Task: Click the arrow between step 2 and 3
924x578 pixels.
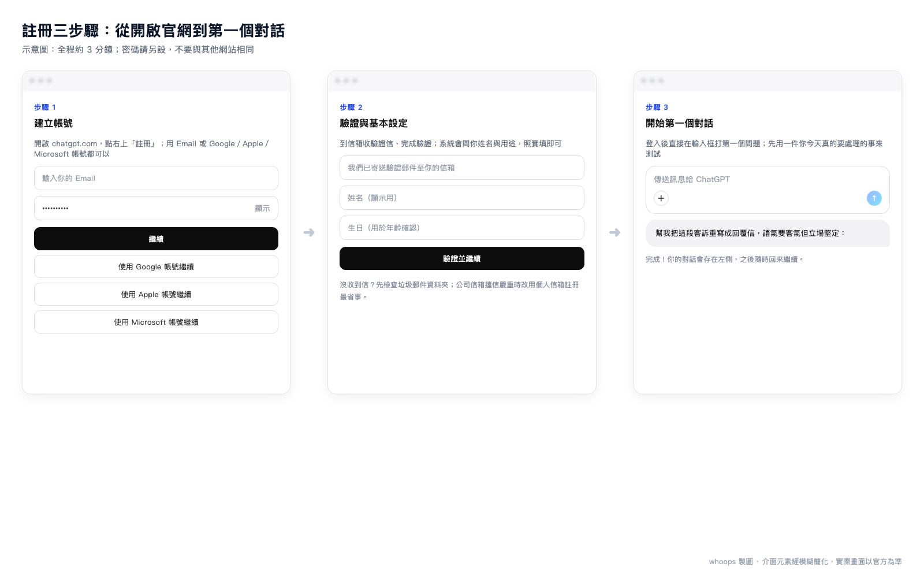Action: point(614,232)
